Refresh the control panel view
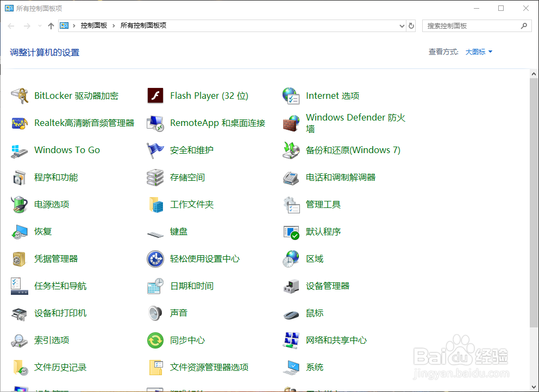Image resolution: width=539 pixels, height=392 pixels. pos(411,26)
